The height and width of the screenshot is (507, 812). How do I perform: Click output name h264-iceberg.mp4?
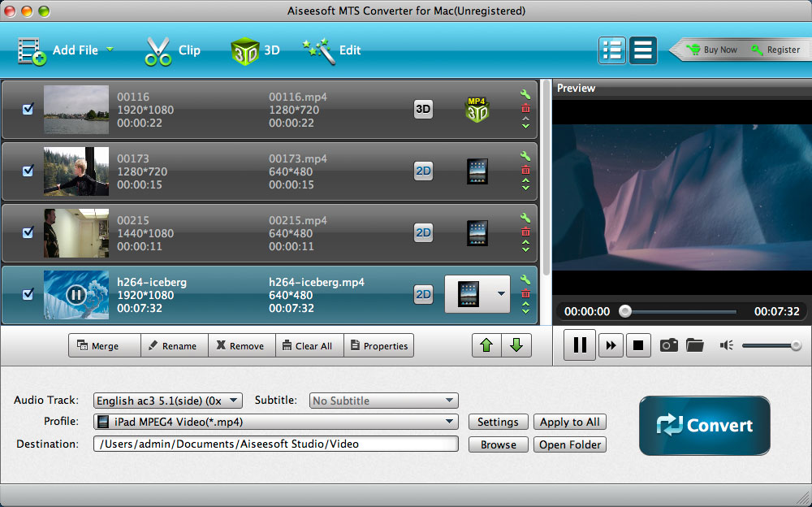317,282
